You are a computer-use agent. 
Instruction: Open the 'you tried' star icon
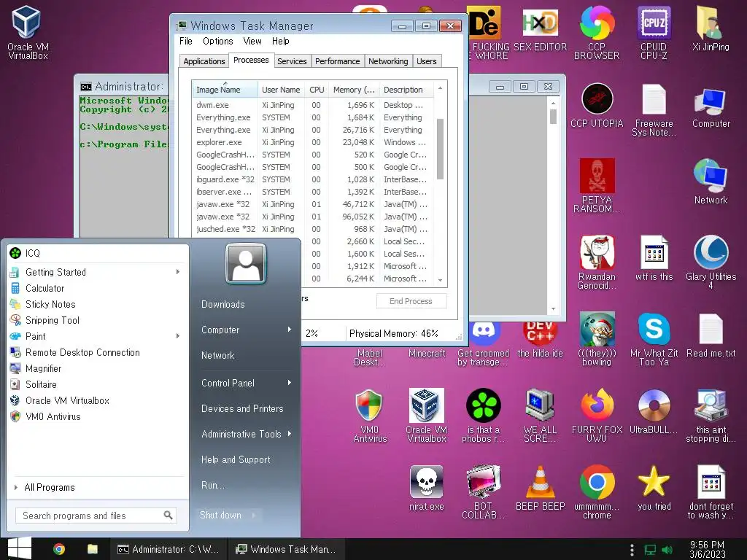654,488
